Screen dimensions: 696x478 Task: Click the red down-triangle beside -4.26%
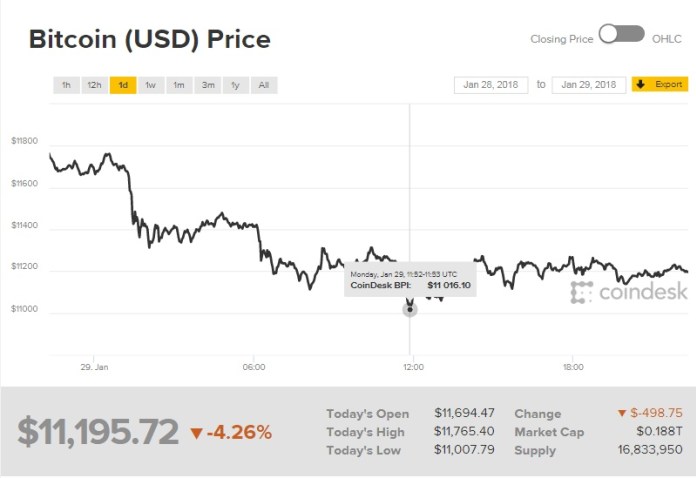coord(197,433)
